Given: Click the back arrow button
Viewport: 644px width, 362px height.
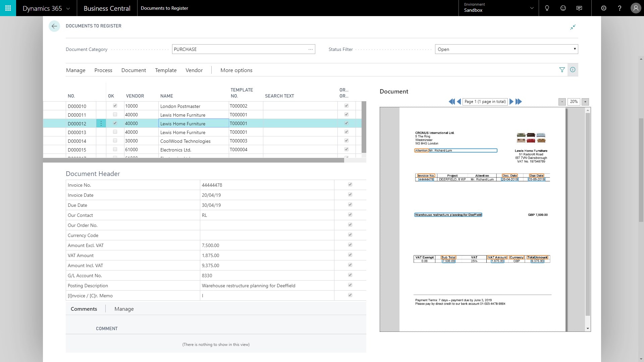Looking at the screenshot, I should [x=54, y=26].
